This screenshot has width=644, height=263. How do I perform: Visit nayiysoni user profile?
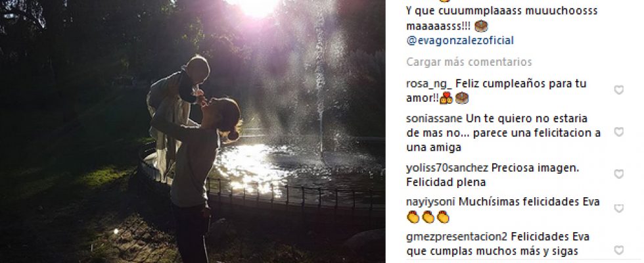[430, 203]
